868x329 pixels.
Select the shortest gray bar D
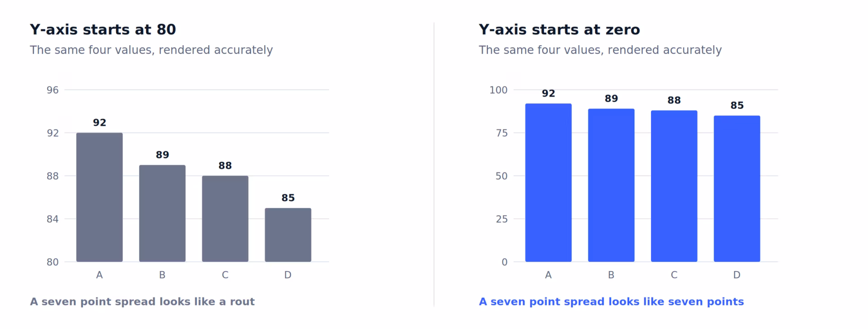(x=288, y=235)
